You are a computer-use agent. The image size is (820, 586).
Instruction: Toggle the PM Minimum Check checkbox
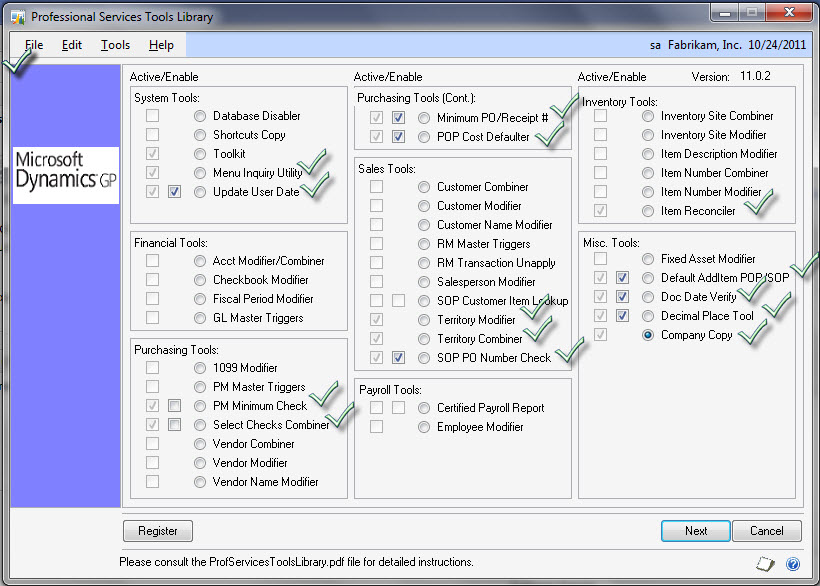pos(174,406)
